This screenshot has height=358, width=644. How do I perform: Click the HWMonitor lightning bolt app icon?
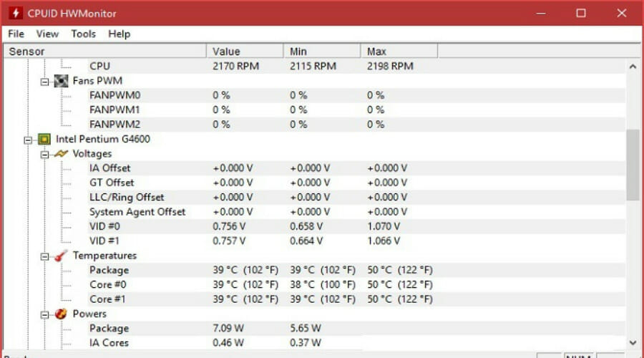pos(16,13)
